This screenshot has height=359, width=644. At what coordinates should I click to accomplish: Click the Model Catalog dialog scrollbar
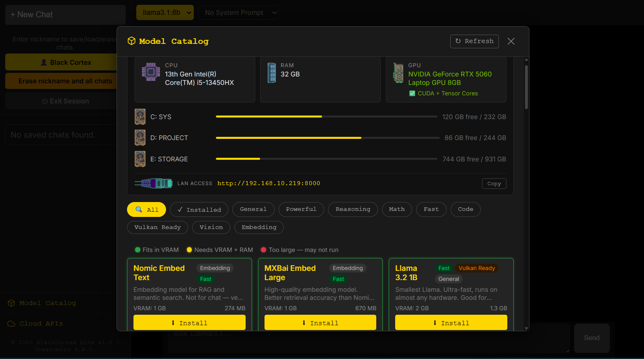(526, 87)
